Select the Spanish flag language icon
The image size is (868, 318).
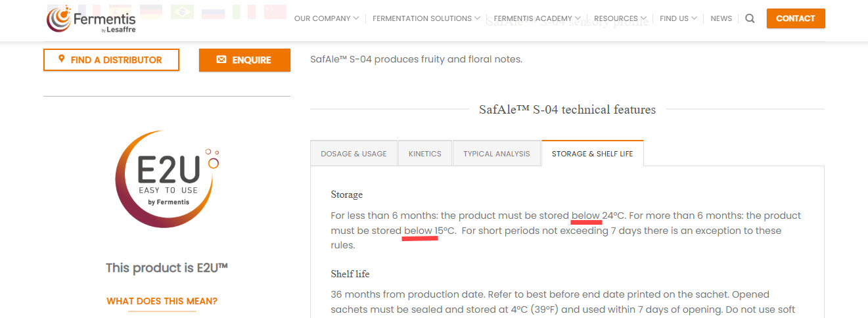tap(120, 11)
